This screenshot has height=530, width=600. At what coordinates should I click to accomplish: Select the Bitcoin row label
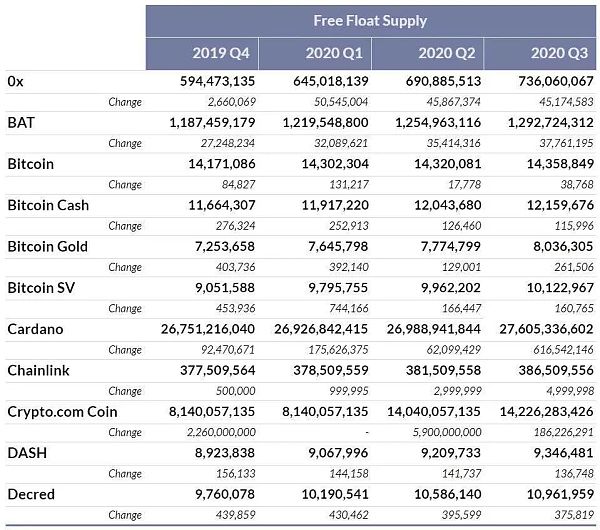pos(31,163)
